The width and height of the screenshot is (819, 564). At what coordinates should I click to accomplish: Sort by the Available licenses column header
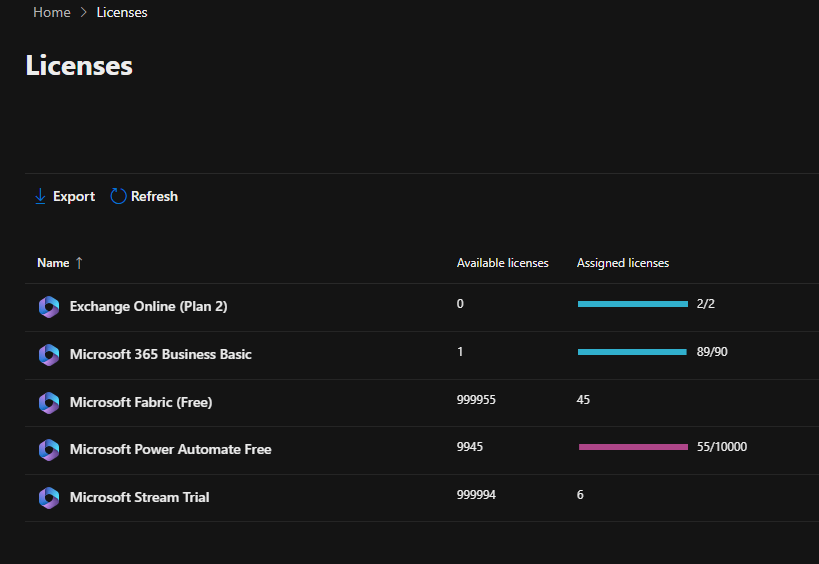coord(502,263)
